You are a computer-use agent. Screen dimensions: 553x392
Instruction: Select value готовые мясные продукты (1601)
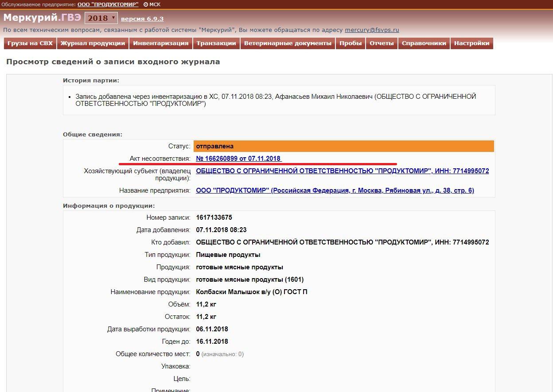(x=250, y=279)
